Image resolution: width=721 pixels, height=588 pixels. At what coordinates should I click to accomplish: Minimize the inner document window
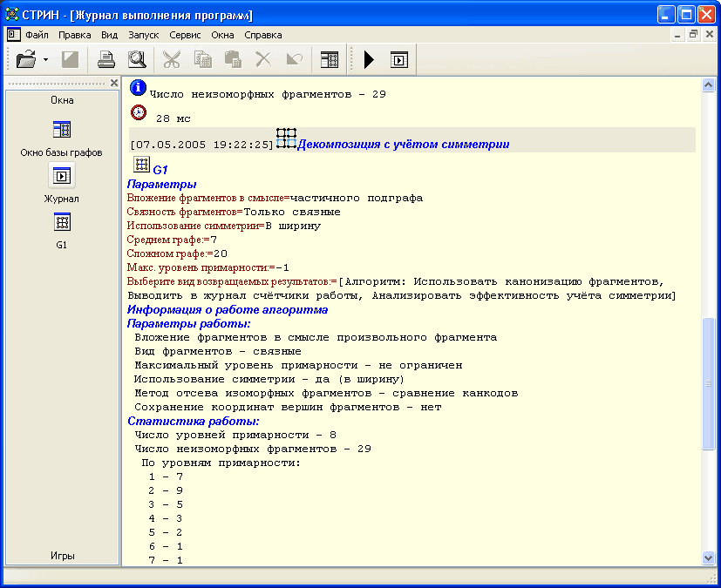(x=677, y=35)
